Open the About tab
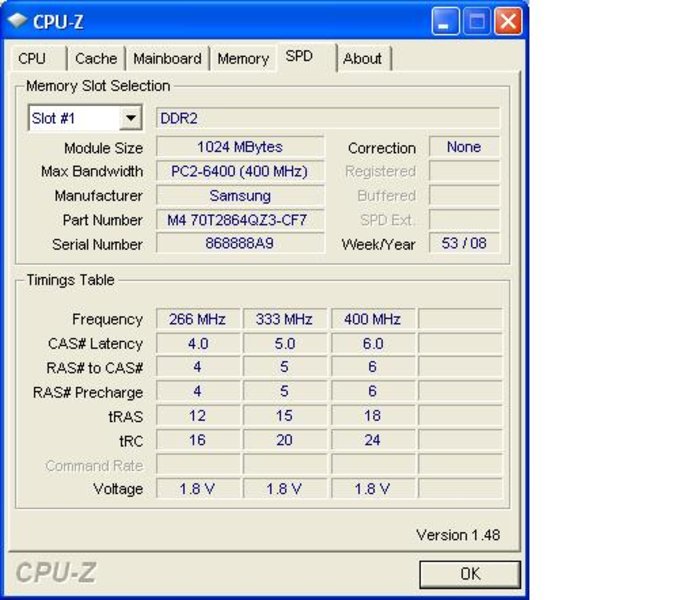The image size is (695, 600). click(x=362, y=59)
